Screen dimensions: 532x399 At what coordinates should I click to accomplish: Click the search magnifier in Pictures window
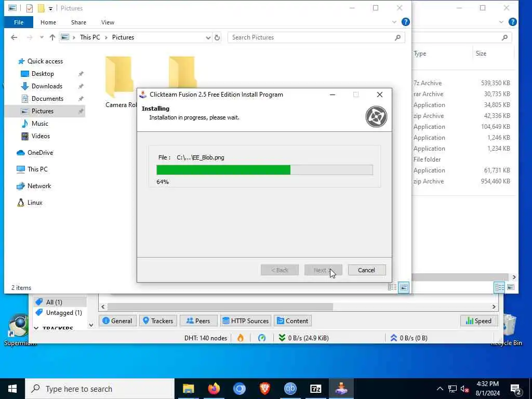[397, 37]
